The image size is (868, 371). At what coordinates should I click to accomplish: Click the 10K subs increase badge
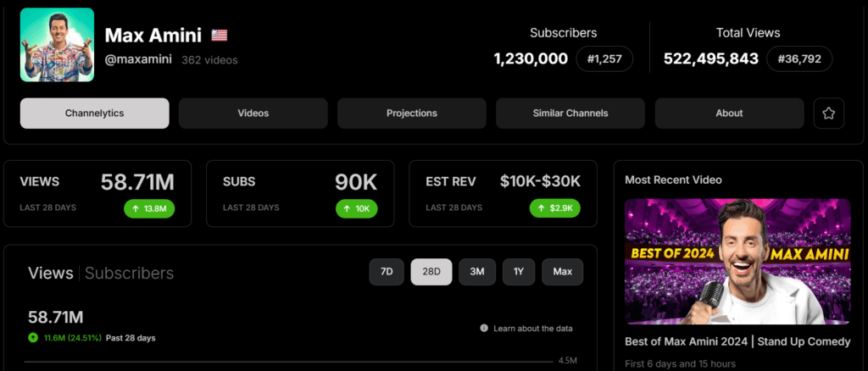coord(357,208)
